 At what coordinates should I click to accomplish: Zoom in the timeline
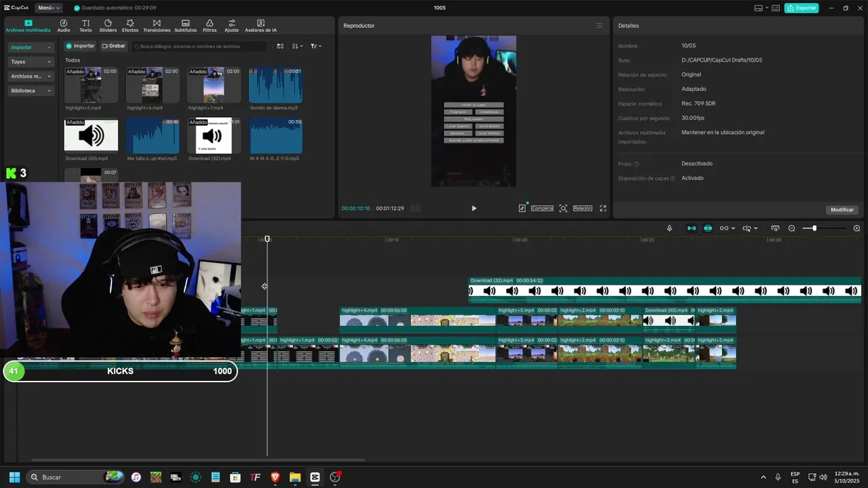pos(856,228)
